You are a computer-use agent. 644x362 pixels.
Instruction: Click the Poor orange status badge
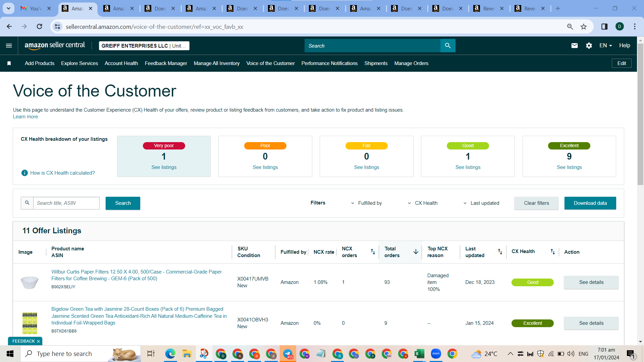pos(265,146)
